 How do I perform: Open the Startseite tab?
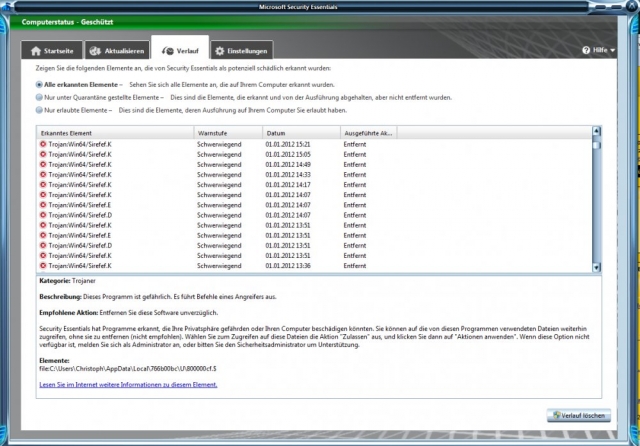52,51
